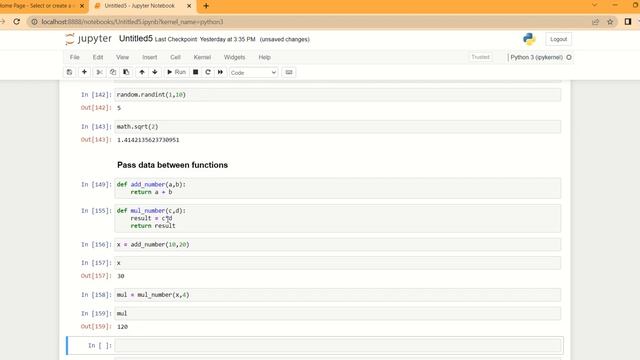
Task: Open the Insert menu
Action: (x=149, y=57)
